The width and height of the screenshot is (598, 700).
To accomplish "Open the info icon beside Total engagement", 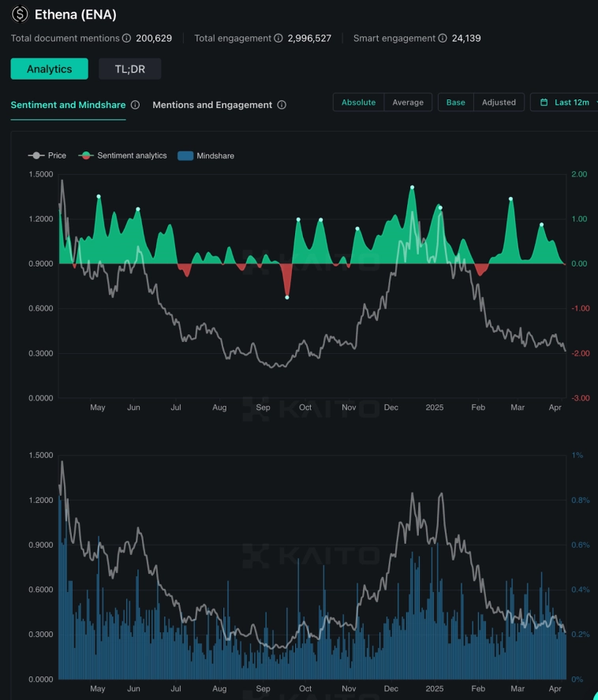I will (x=278, y=39).
